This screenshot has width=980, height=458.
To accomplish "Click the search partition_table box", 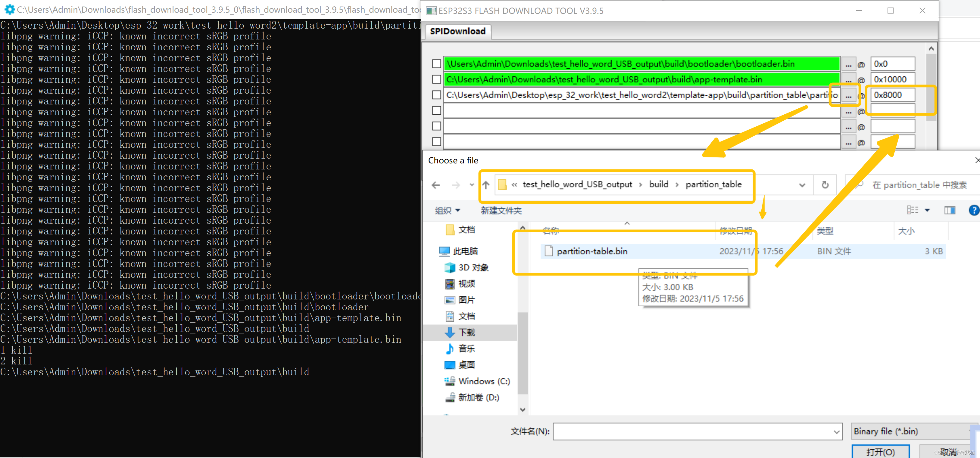I will coord(912,185).
